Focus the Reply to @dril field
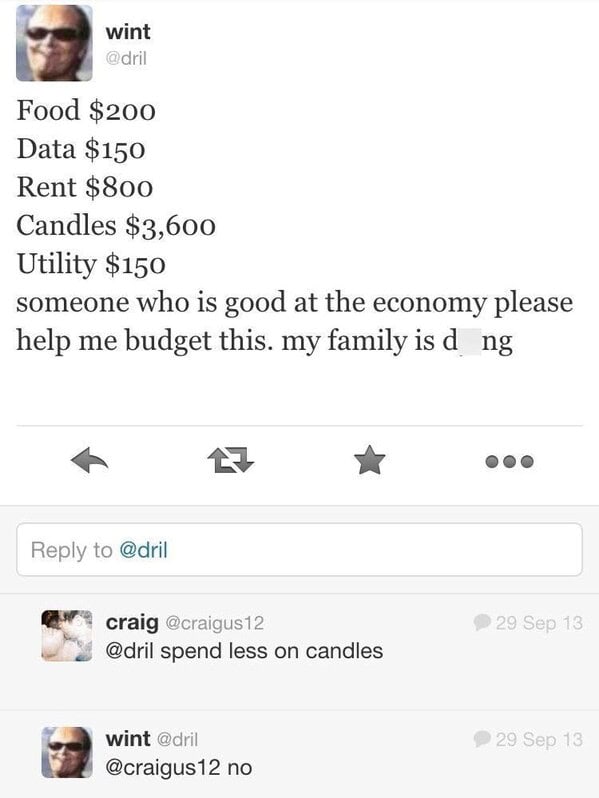This screenshot has width=599, height=798. click(299, 550)
